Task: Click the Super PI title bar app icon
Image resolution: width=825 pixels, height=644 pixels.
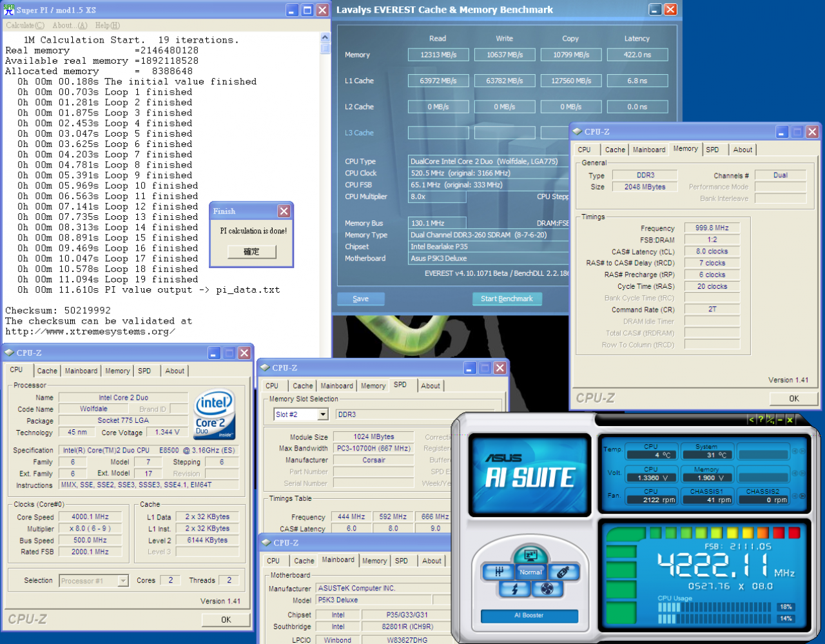Action: coord(9,10)
